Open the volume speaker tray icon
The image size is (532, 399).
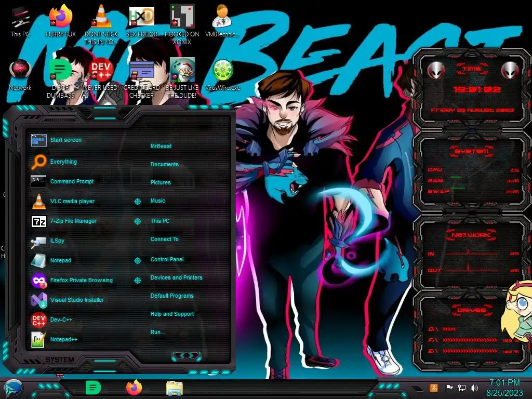click(x=474, y=388)
